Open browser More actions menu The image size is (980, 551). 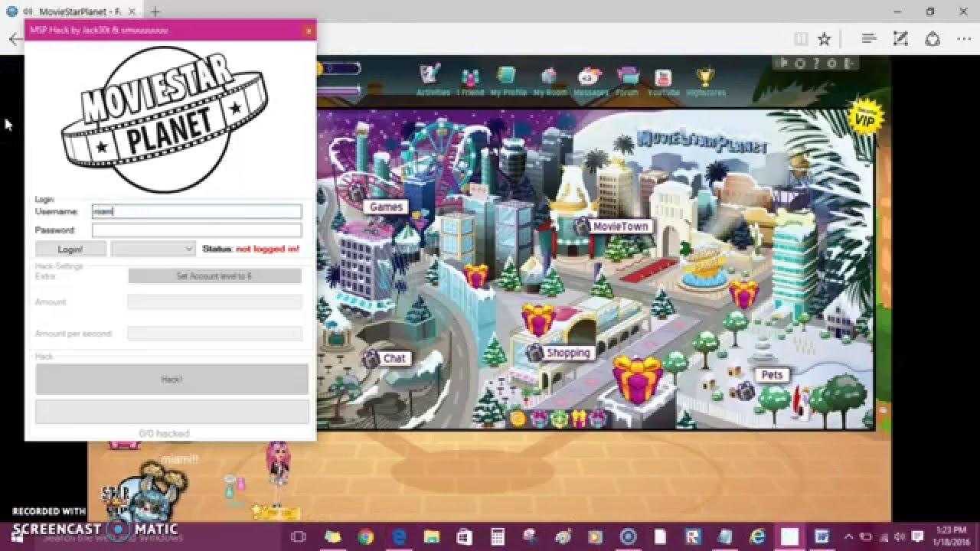point(964,39)
